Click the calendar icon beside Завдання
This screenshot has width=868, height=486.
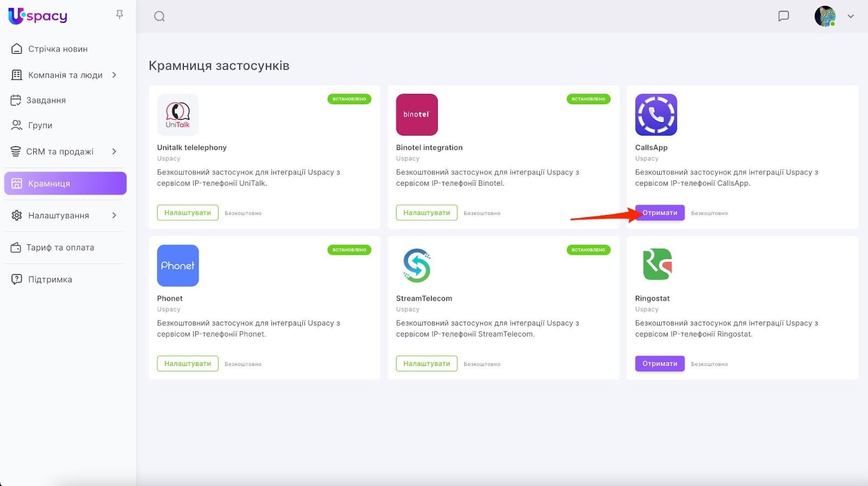pos(16,100)
